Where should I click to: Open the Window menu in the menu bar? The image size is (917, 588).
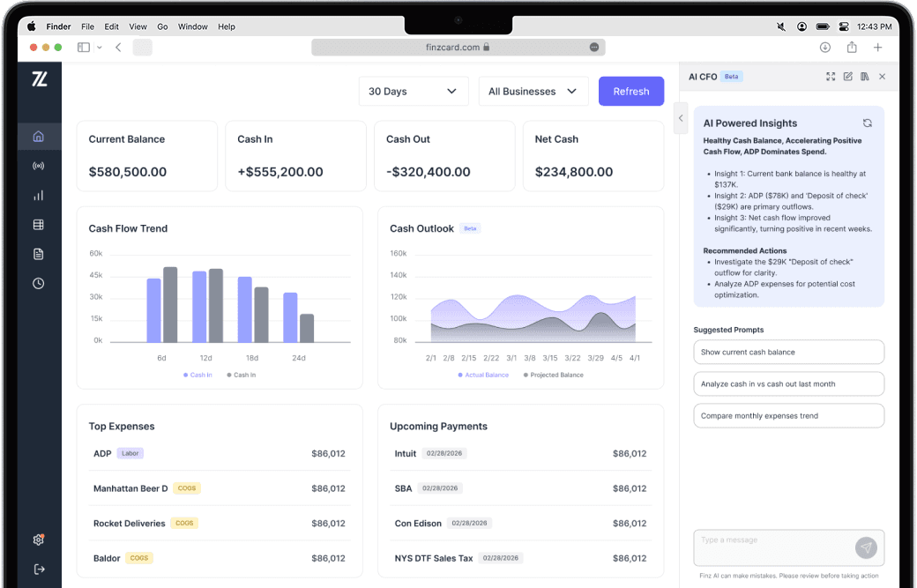[x=192, y=26]
